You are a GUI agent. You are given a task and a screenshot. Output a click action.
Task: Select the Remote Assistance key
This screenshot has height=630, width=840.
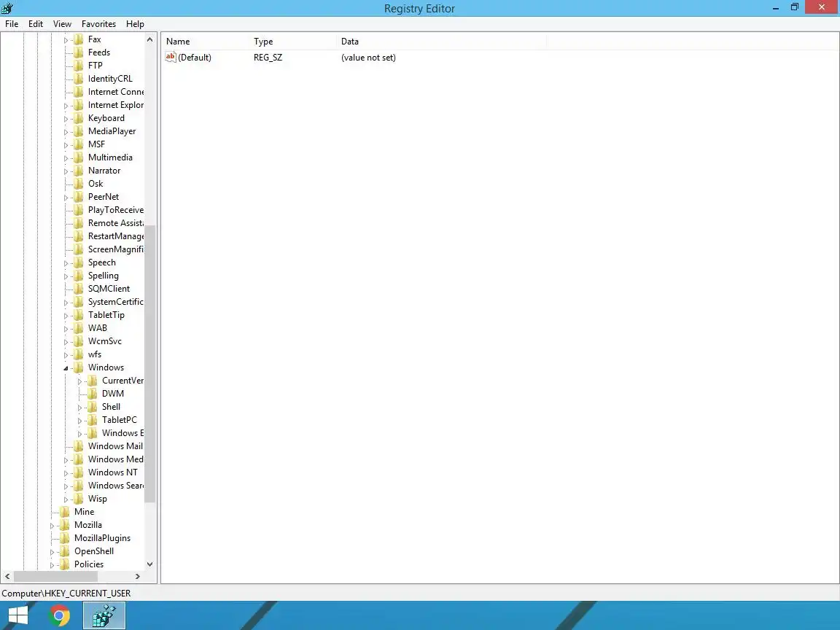(116, 223)
